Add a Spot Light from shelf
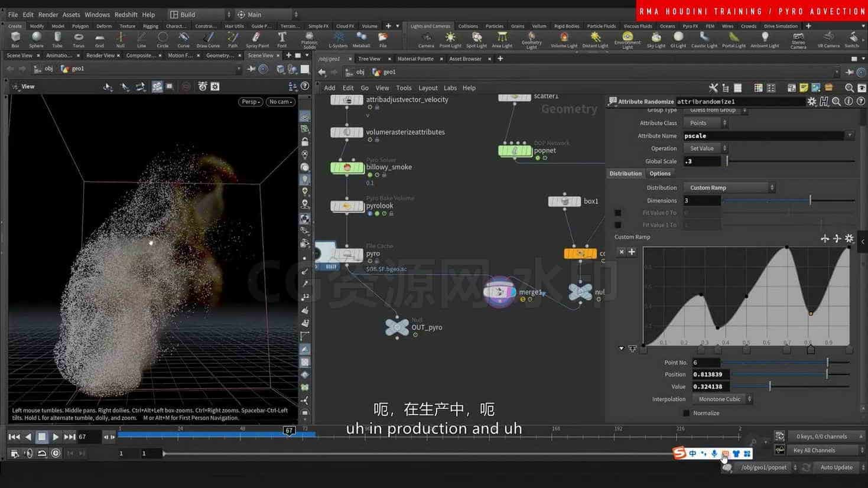This screenshot has height=488, width=868. pos(476,40)
